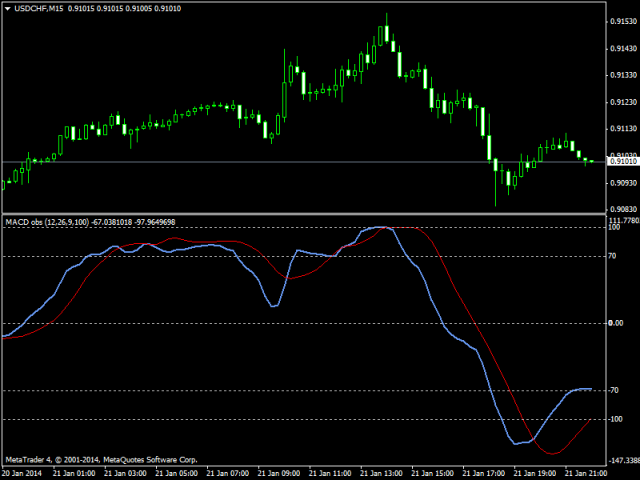Select the USDCHF,M15 chart title text
640x480 pixels.
point(38,9)
